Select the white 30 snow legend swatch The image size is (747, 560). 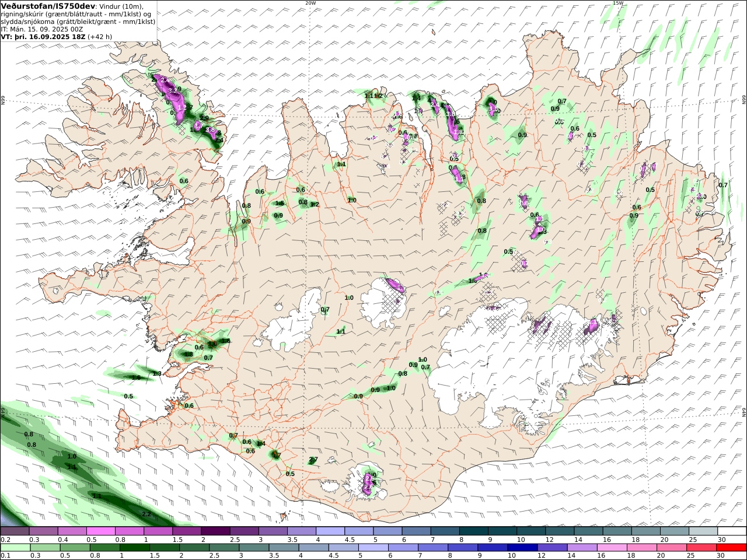click(x=731, y=531)
